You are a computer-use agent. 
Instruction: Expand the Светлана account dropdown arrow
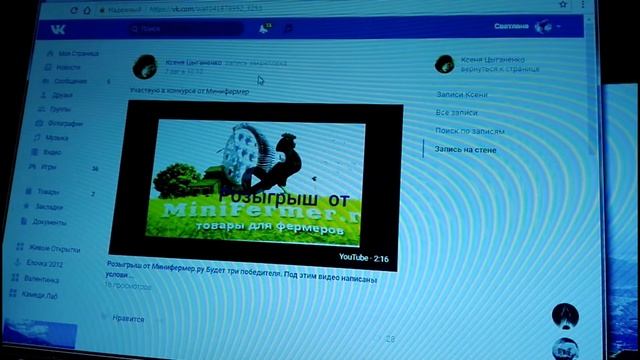click(x=558, y=27)
